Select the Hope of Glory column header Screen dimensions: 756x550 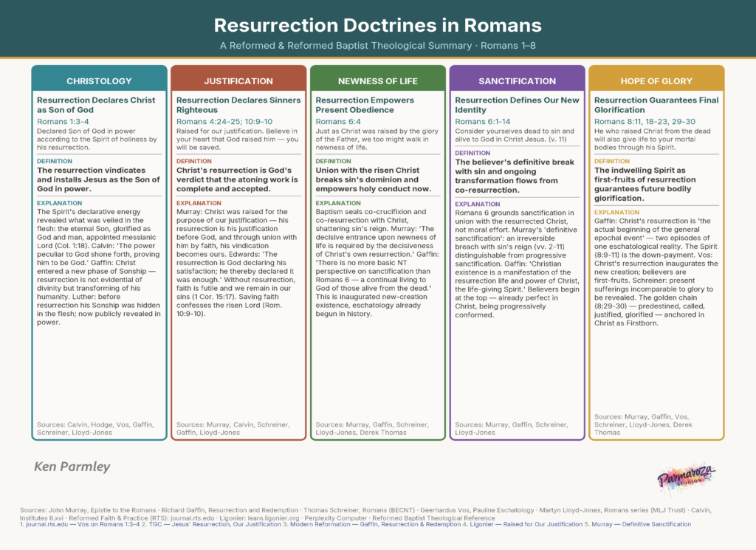[x=656, y=80]
